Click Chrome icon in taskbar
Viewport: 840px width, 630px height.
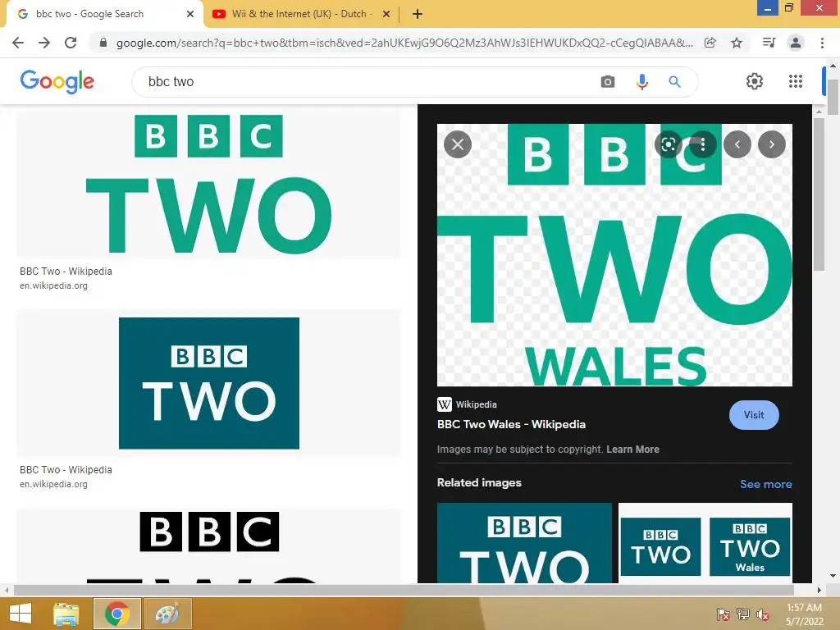coord(117,614)
